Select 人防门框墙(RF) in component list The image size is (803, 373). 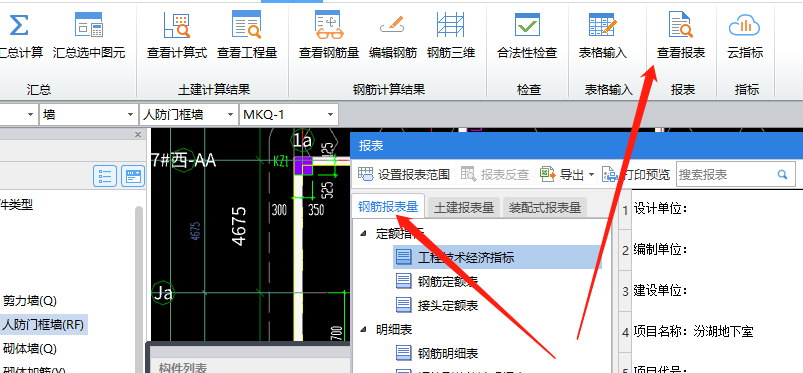click(x=43, y=324)
